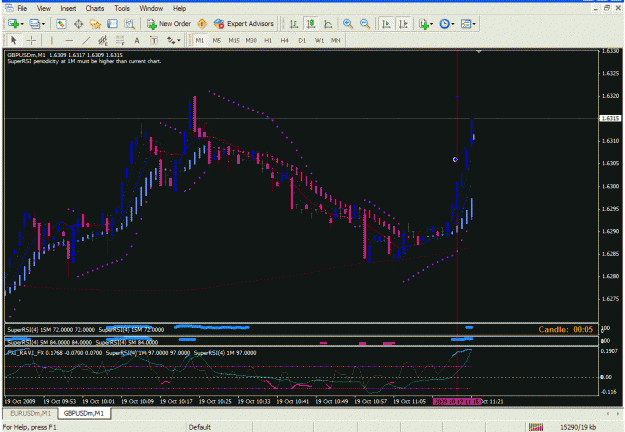Click the chart shift triangle marker
Screen dimensions: 625x432
[x=479, y=51]
